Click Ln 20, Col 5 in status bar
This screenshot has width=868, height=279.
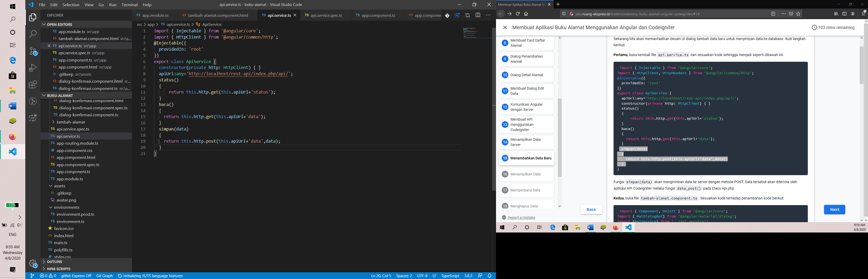coord(381,276)
